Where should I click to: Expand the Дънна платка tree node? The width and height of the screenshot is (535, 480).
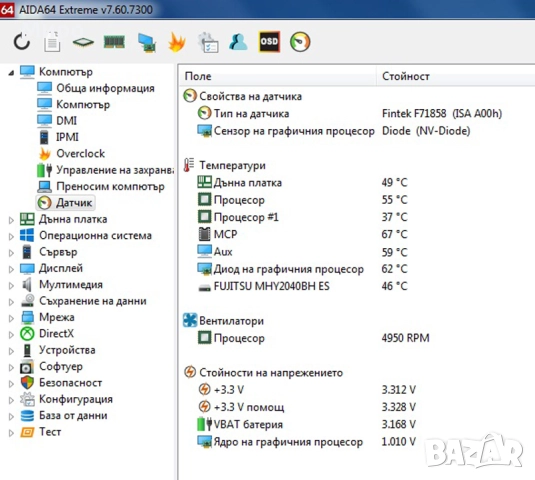tap(11, 220)
